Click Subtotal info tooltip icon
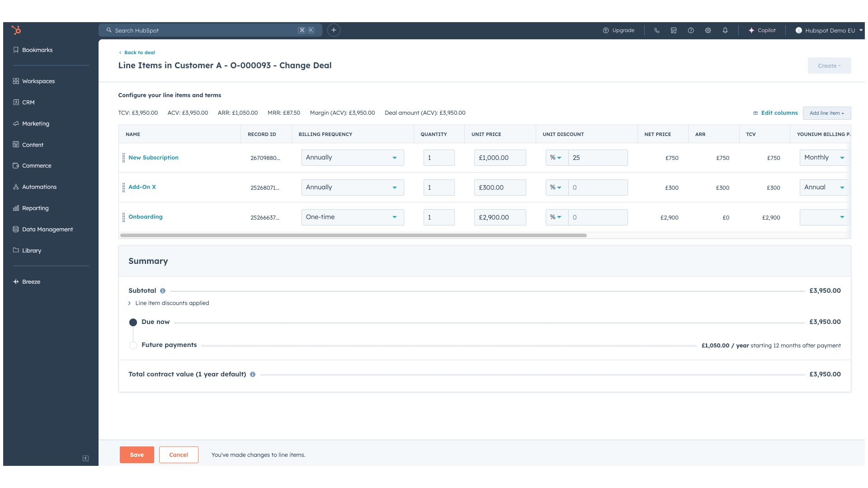The width and height of the screenshot is (868, 488). click(163, 291)
